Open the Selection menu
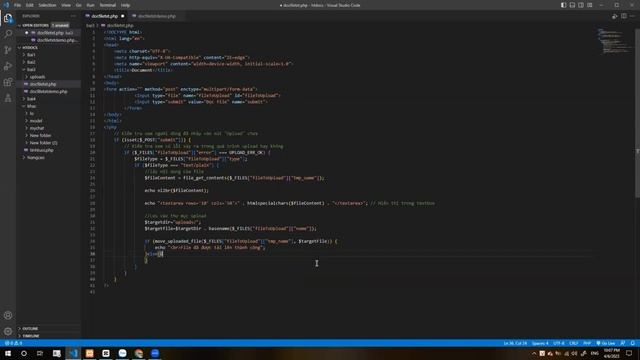Image resolution: width=640 pixels, height=360 pixels. point(47,5)
